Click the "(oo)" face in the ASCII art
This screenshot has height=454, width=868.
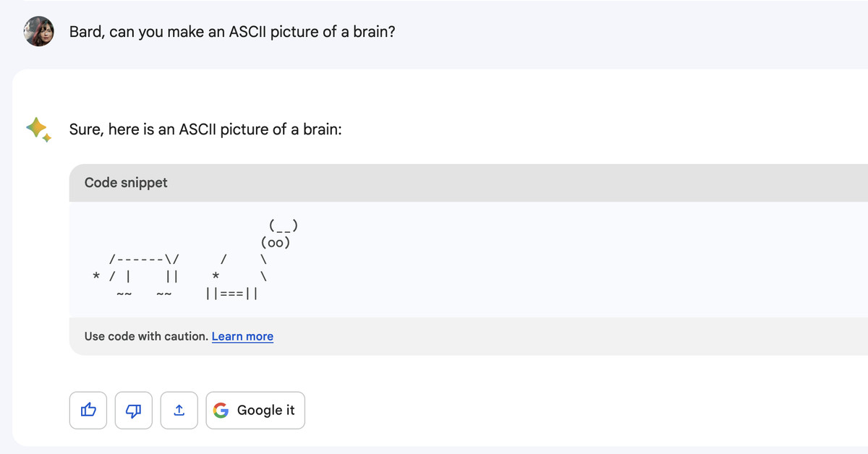(276, 242)
